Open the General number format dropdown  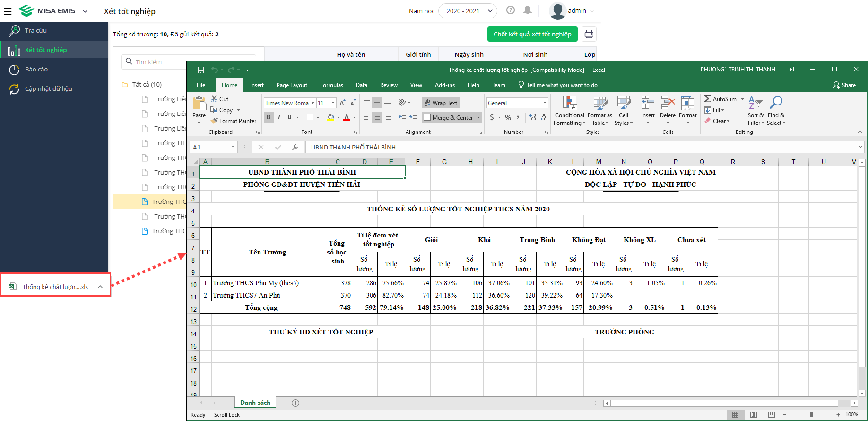point(545,103)
